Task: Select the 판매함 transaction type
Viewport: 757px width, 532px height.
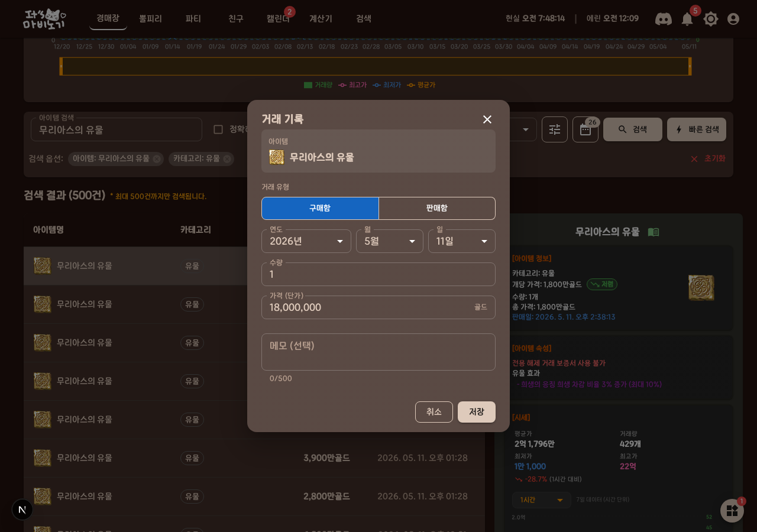Action: pos(437,208)
